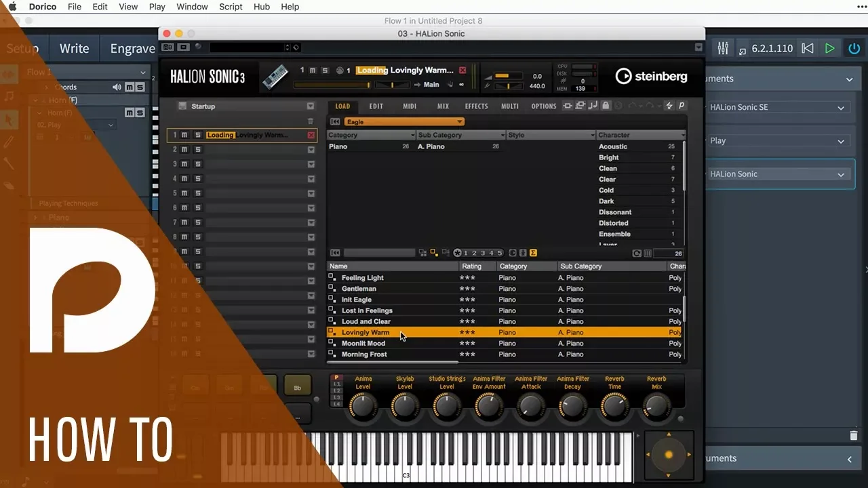The width and height of the screenshot is (868, 488).
Task: Select the Acoustic character filter
Action: (x=637, y=146)
